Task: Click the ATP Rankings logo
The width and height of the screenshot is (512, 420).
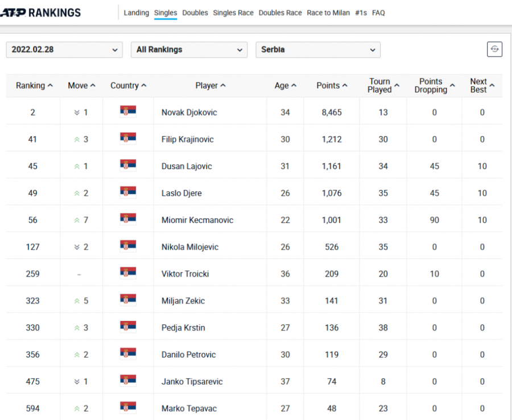Action: pos(40,13)
